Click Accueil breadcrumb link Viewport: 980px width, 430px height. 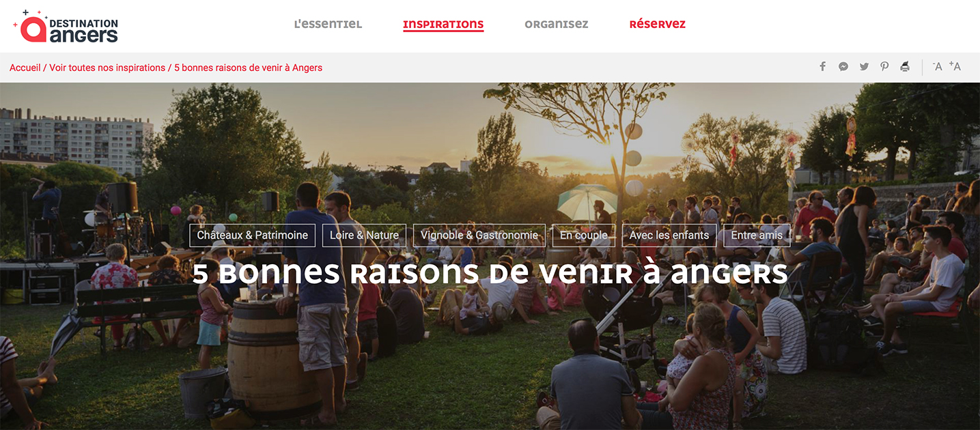[25, 68]
